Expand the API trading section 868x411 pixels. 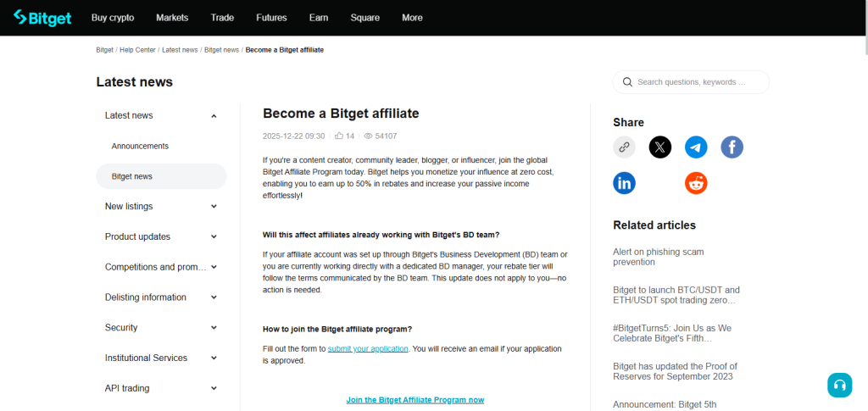pos(214,388)
